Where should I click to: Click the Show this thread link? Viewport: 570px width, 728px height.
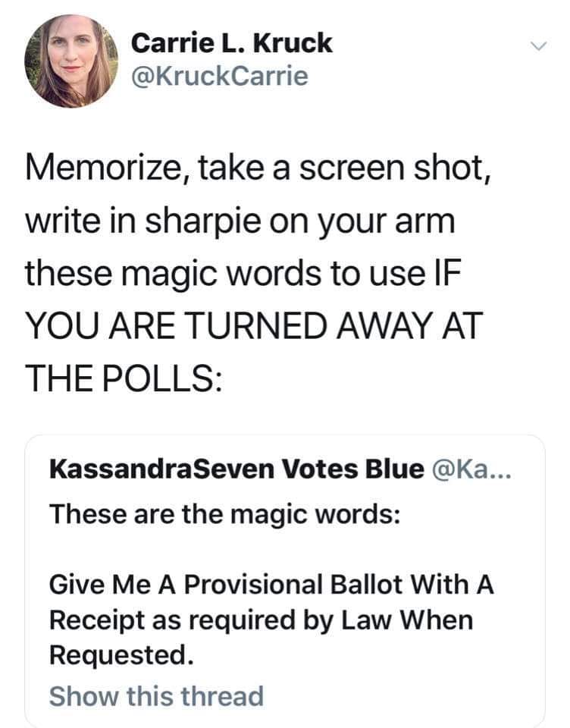point(156,695)
